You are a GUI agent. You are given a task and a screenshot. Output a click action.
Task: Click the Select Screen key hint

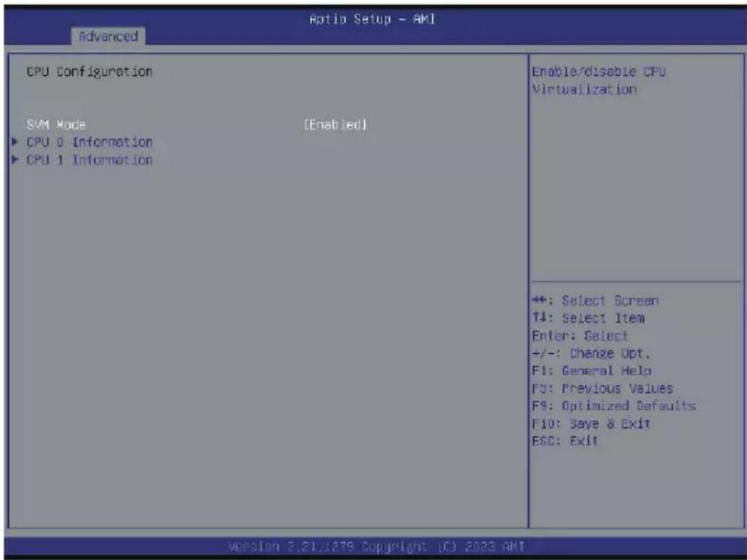(595, 301)
